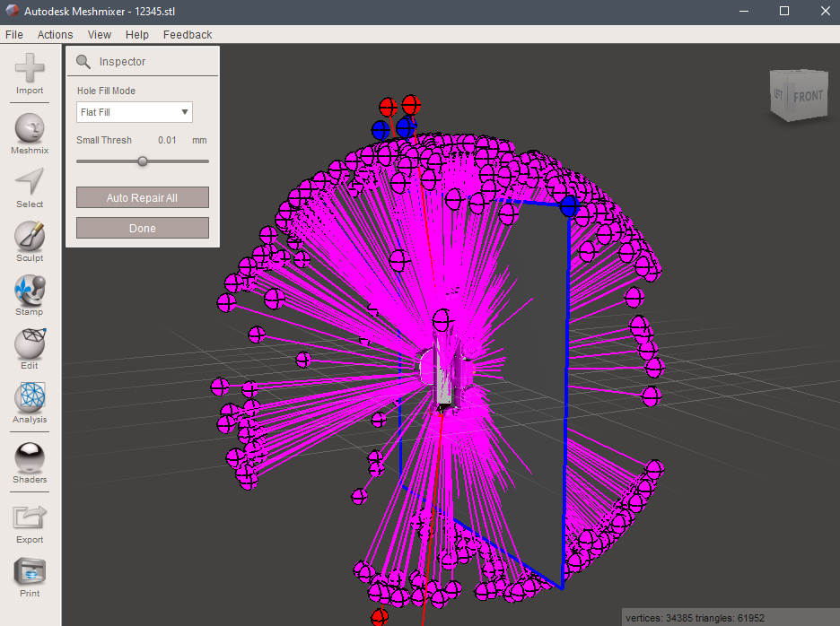Image resolution: width=840 pixels, height=626 pixels.
Task: Adjust the Small Thresh slider
Action: pos(142,161)
